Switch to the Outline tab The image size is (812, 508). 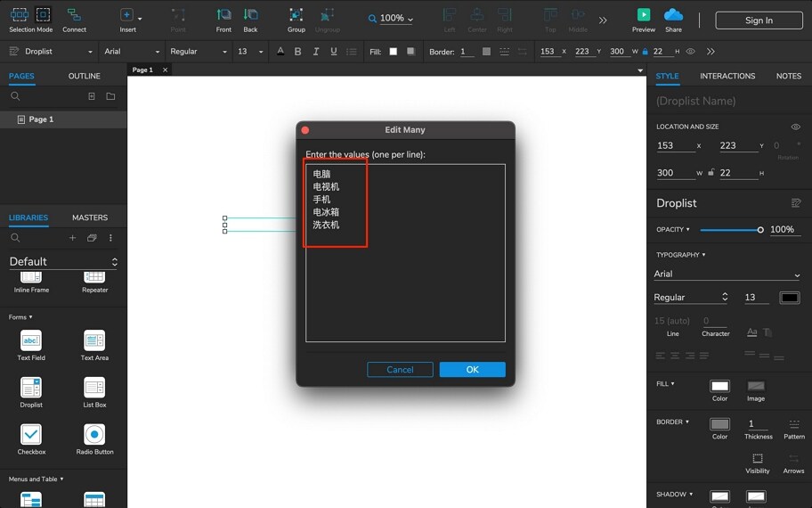click(x=85, y=76)
